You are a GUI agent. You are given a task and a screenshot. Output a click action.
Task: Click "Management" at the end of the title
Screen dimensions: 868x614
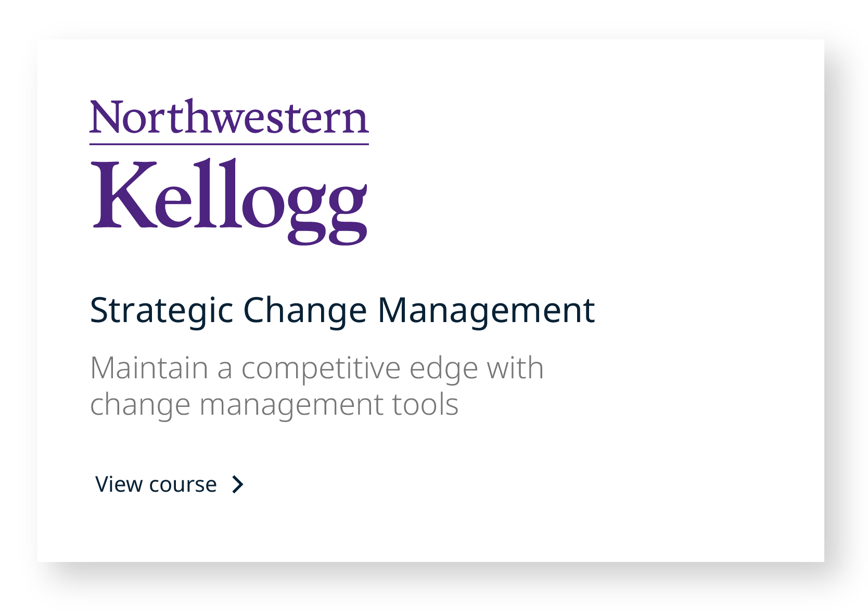click(x=486, y=311)
